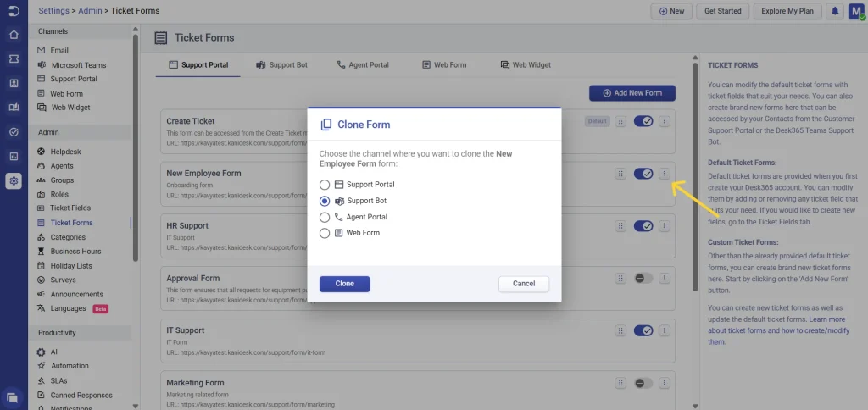
Task: Open Tasks checkmark icon in left rail
Action: pos(14,132)
